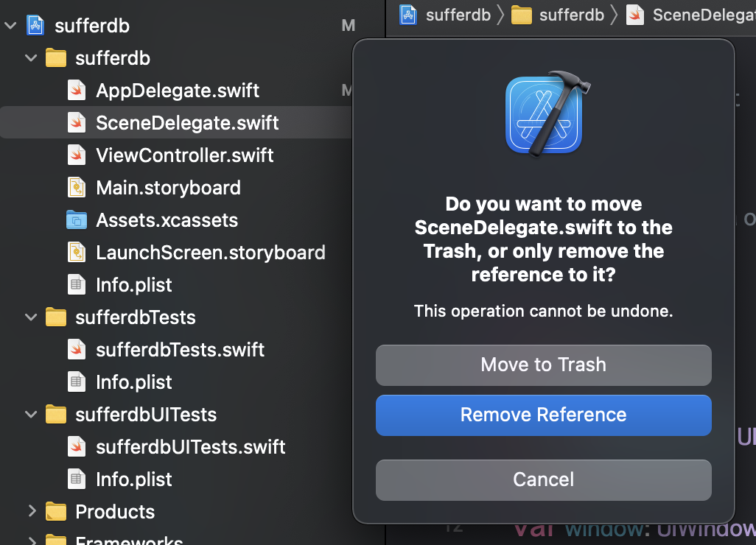This screenshot has height=545, width=756.
Task: Select the Products group label
Action: tap(115, 511)
